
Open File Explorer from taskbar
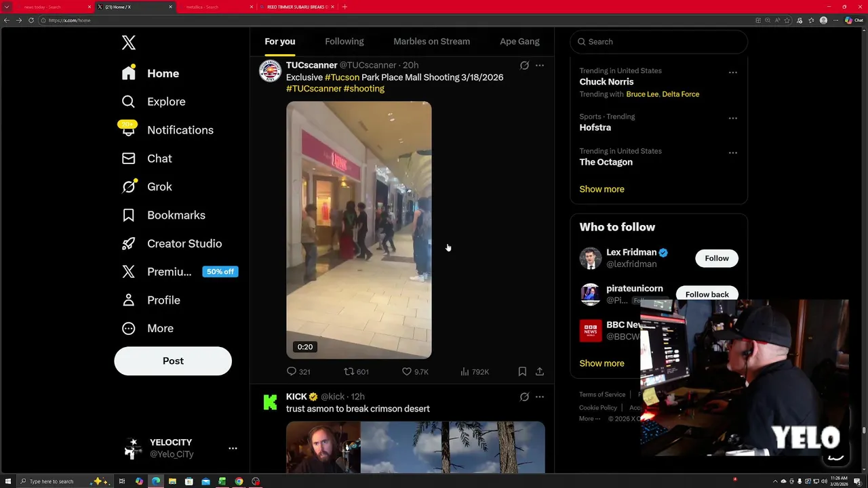172,481
